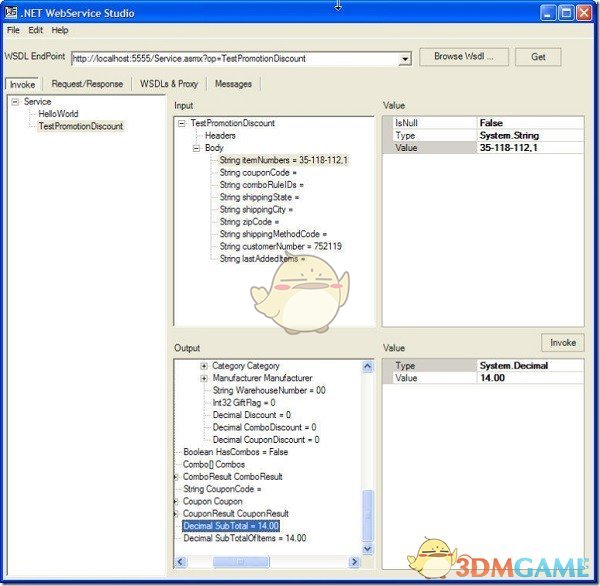This screenshot has width=600, height=586.
Task: Select the String lastAddedItems input row
Action: pos(262,259)
